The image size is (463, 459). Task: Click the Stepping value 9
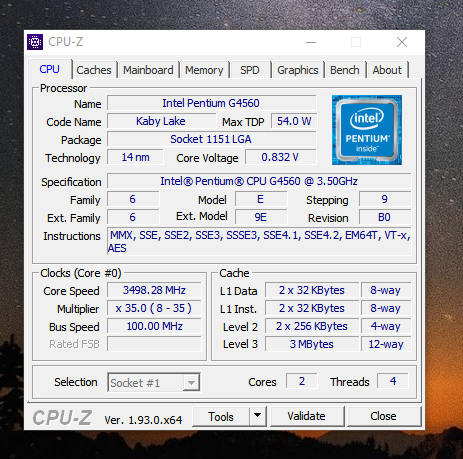coord(385,199)
